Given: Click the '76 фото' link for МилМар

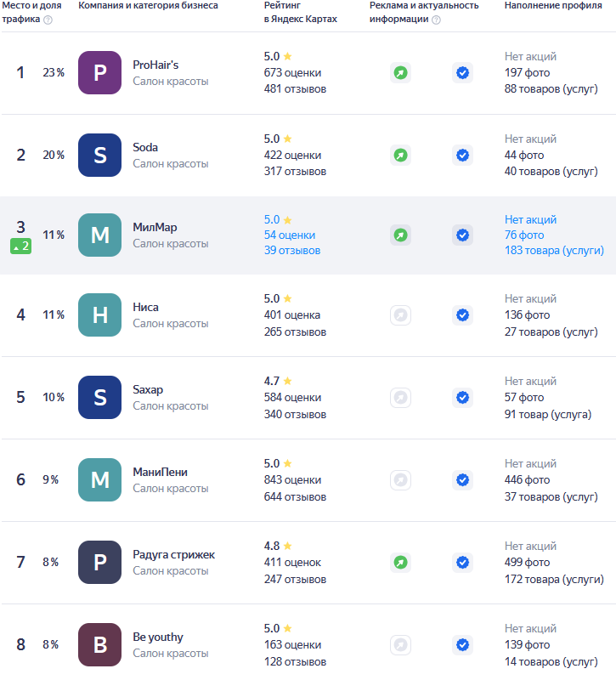Looking at the screenshot, I should [524, 235].
